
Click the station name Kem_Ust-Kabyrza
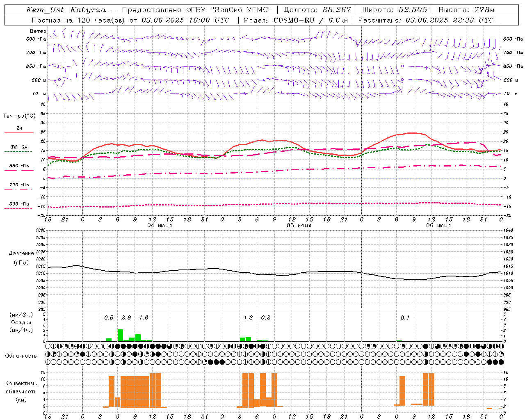pyautogui.click(x=66, y=10)
